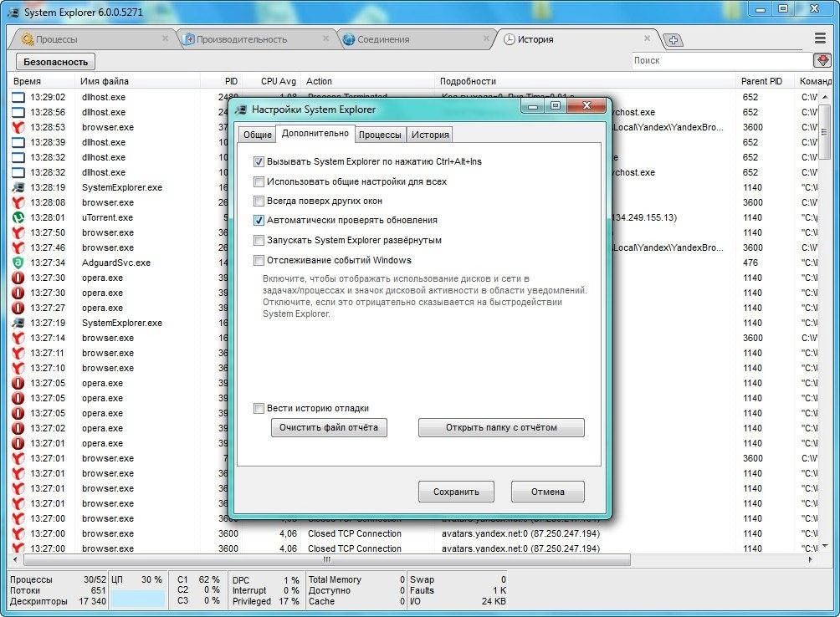Sort by Время column header
The height and width of the screenshot is (617, 840).
pos(43,81)
